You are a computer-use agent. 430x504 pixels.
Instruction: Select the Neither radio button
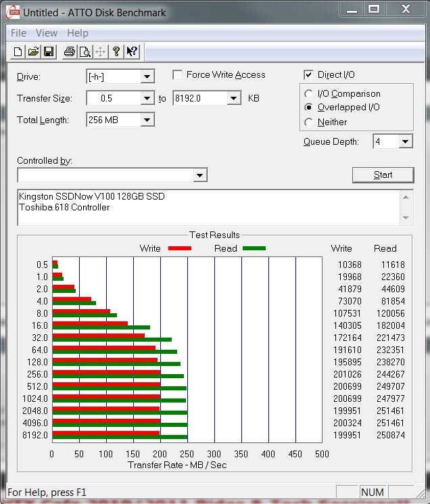tap(309, 122)
